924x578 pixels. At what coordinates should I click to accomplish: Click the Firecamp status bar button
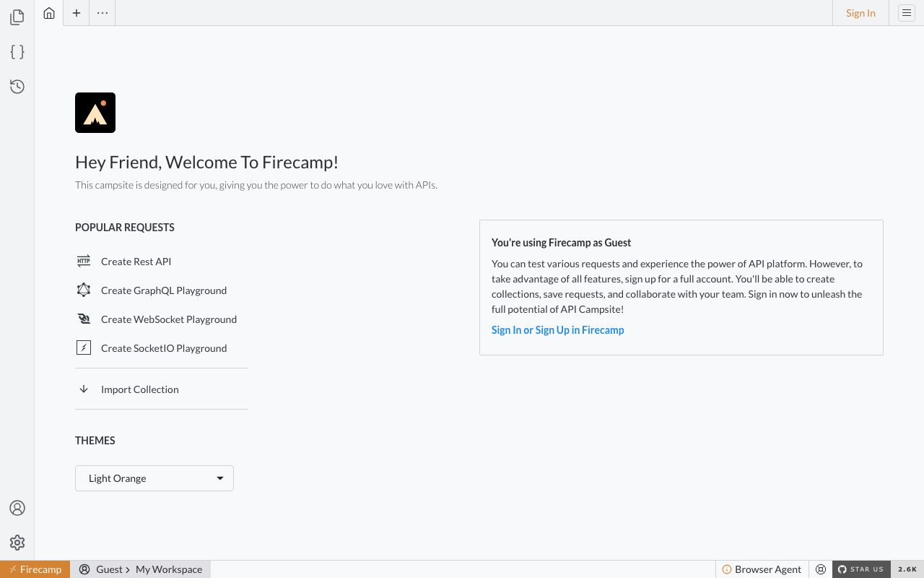35,569
